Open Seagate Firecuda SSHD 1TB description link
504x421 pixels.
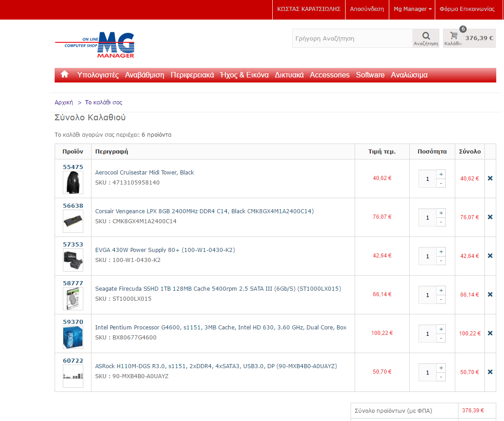coord(218,289)
